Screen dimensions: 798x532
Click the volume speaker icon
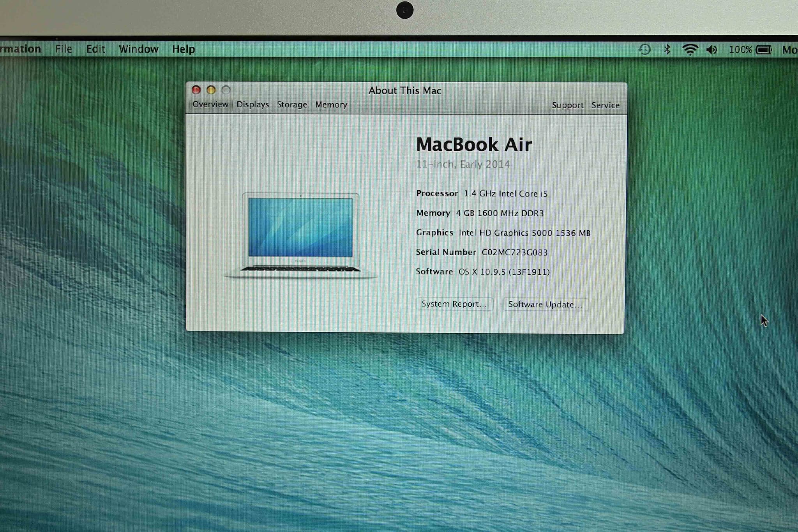[x=711, y=49]
